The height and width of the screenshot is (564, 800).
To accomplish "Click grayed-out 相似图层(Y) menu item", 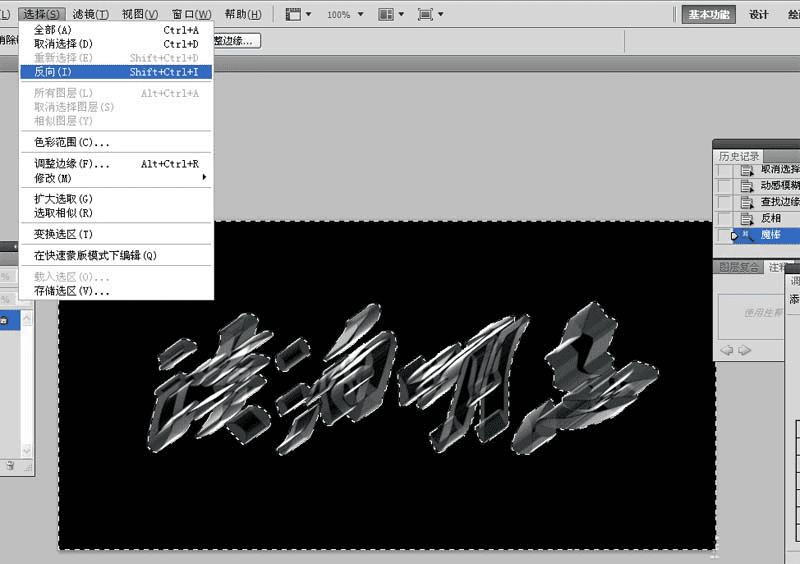I will (116, 121).
